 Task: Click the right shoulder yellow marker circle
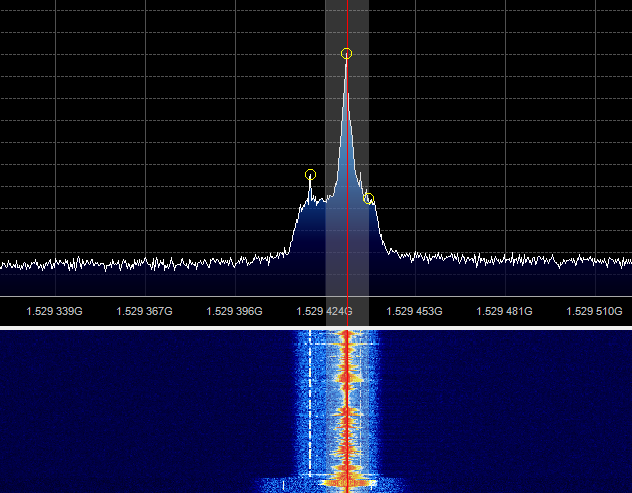(368, 198)
